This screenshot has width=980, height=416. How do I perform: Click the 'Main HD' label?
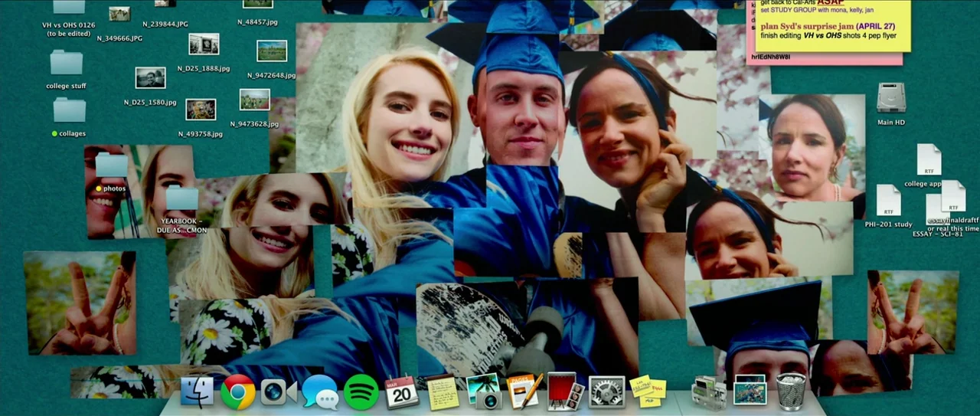pyautogui.click(x=891, y=123)
